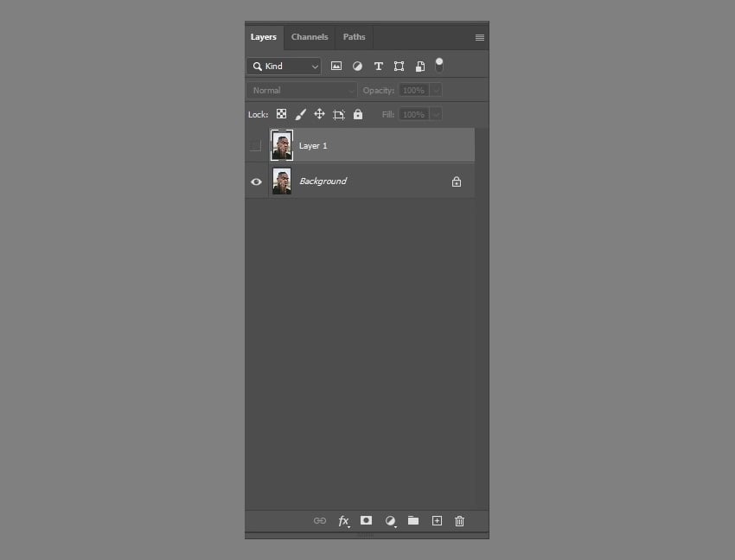
Task: Open the Kind filter type dropdown
Action: point(284,67)
